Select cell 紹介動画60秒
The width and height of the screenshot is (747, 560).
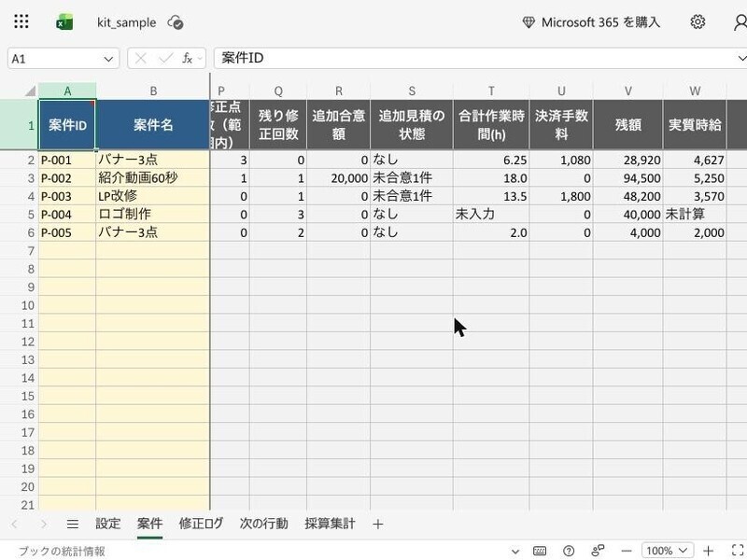[153, 178]
